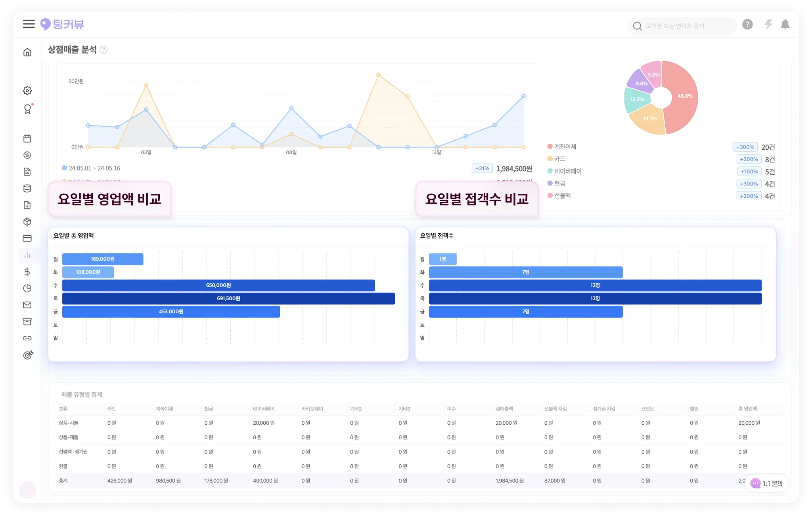Open the hamburger menu
This screenshot has height=517, width=812.
(29, 24)
